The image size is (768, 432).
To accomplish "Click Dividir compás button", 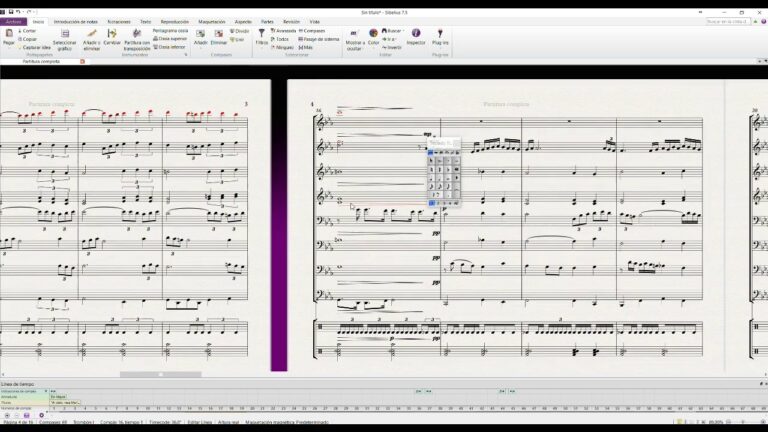I will click(x=240, y=31).
